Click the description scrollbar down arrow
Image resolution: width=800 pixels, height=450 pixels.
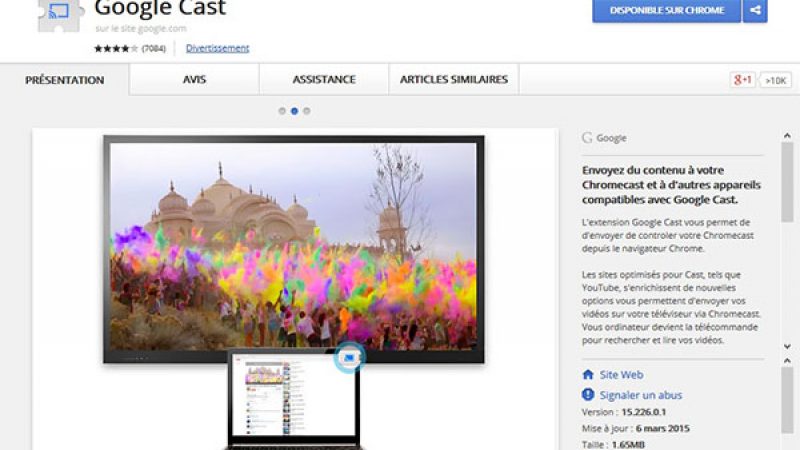tap(787, 344)
